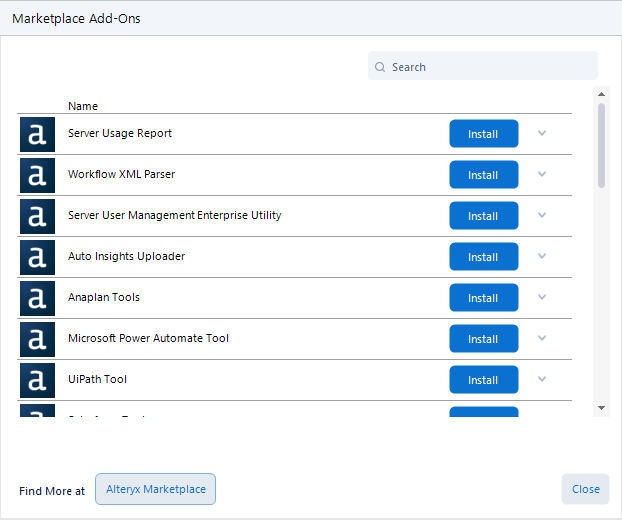
Task: Install the Microsoft Power Automate Tool
Action: [483, 339]
